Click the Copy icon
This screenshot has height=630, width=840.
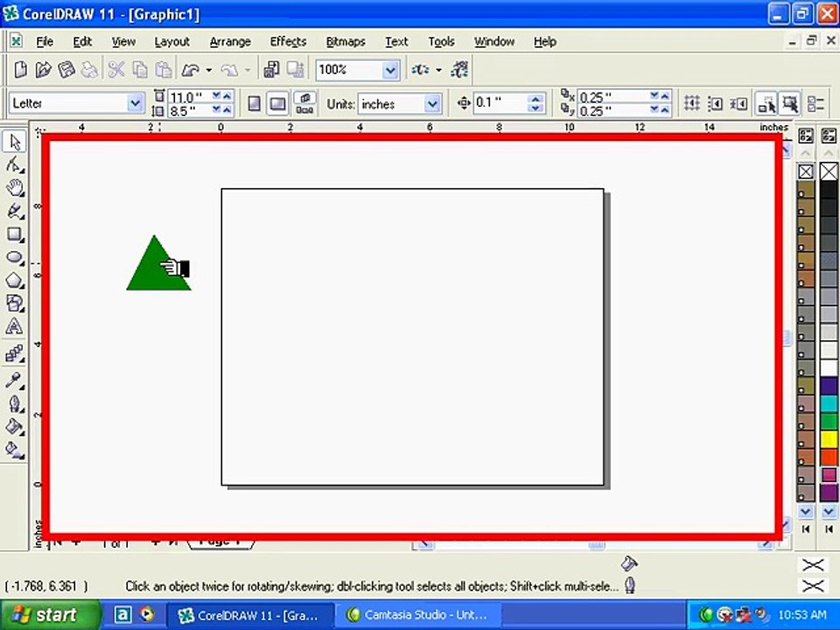coord(140,70)
